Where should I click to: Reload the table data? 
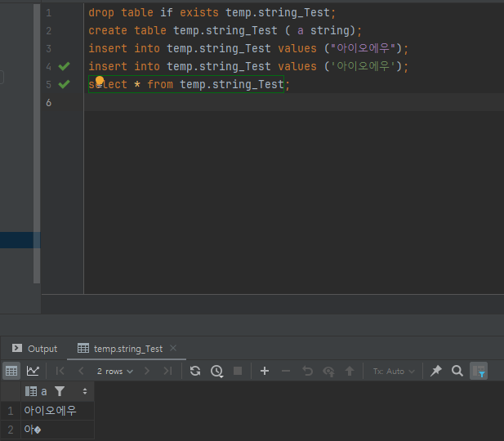click(195, 371)
